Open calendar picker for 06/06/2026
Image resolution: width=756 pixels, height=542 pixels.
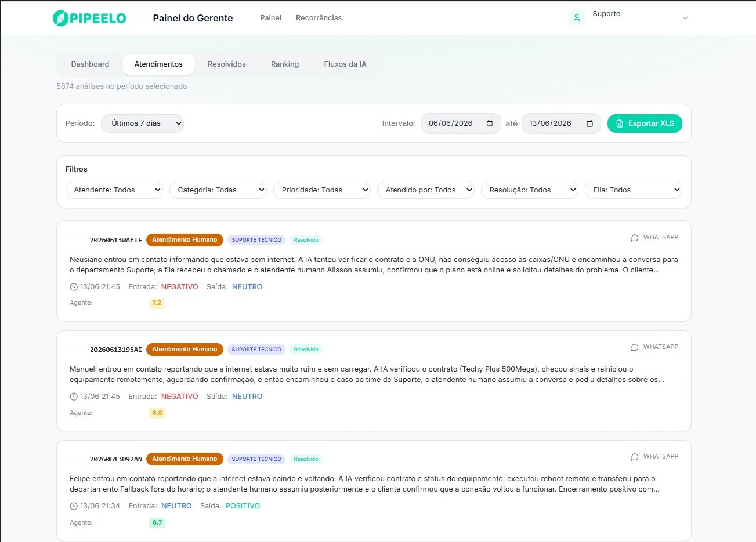pos(490,123)
